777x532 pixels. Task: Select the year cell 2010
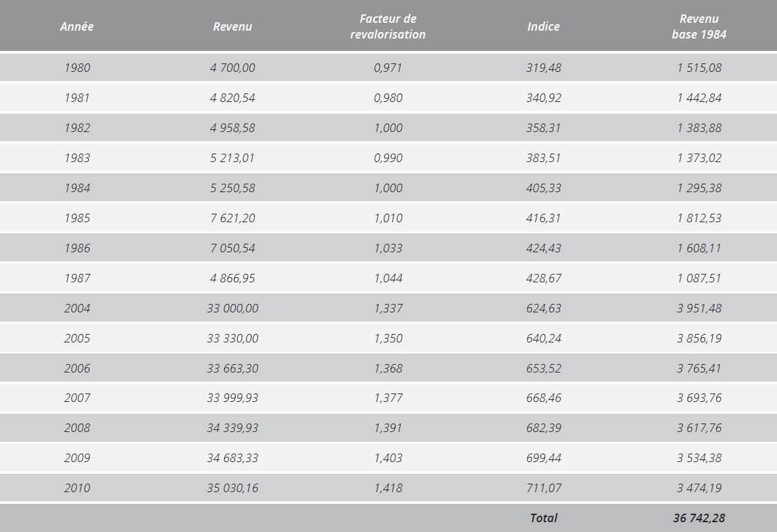[77, 488]
